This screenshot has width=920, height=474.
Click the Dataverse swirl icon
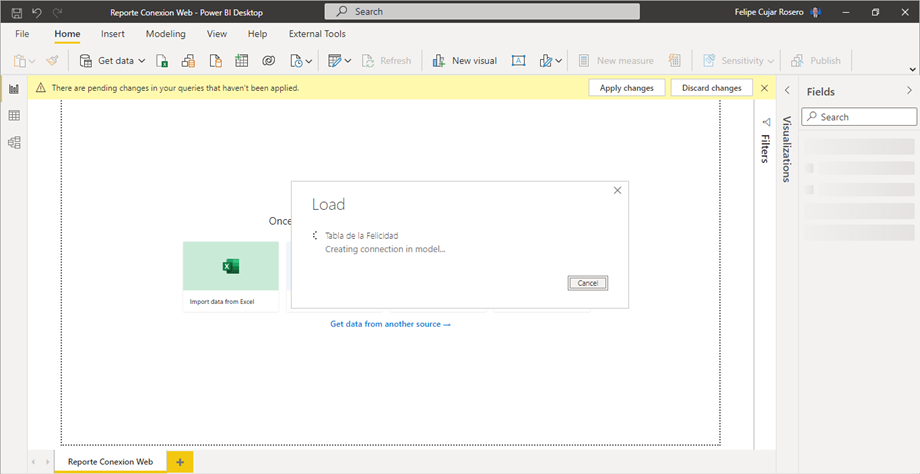tap(269, 60)
